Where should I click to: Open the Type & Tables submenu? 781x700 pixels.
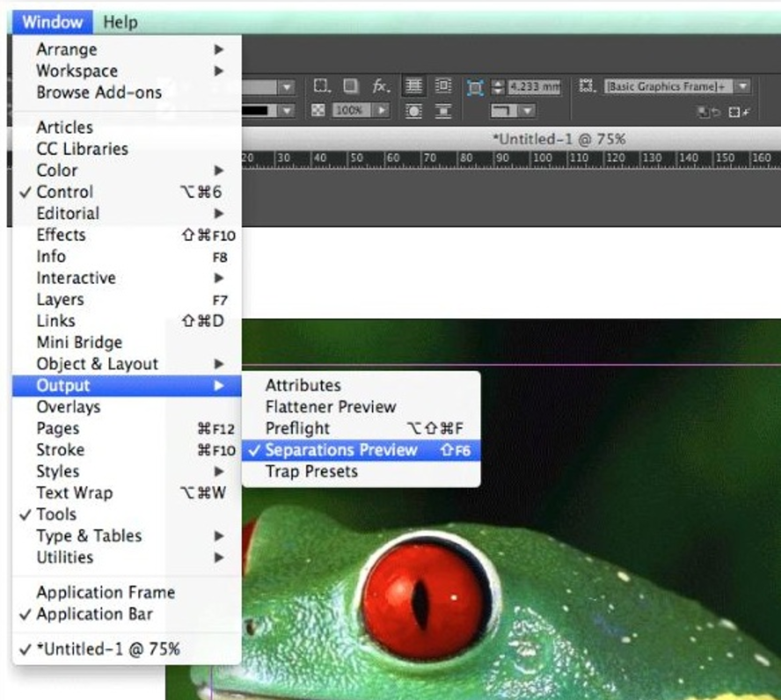coord(90,536)
